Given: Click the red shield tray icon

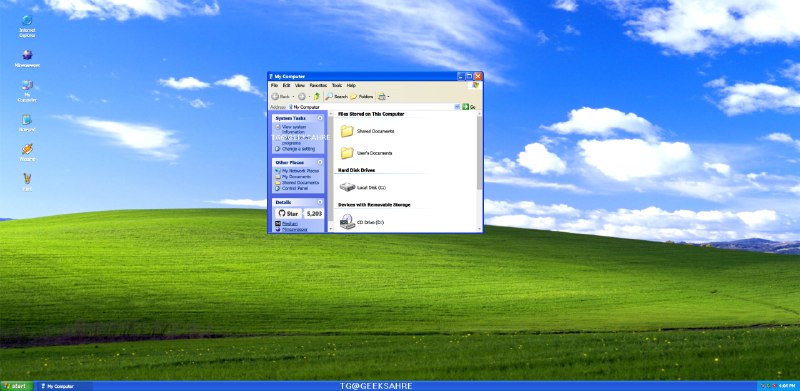Looking at the screenshot, I should click(x=774, y=386).
